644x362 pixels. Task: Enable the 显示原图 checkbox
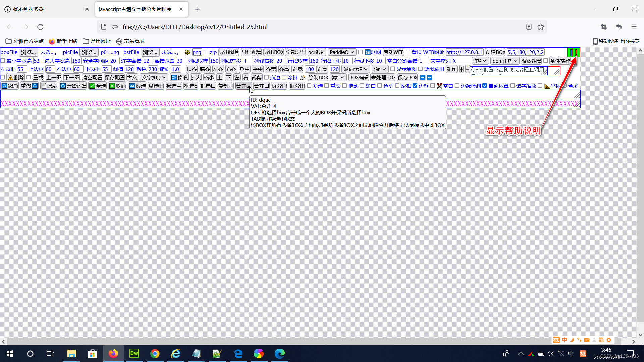point(393,69)
